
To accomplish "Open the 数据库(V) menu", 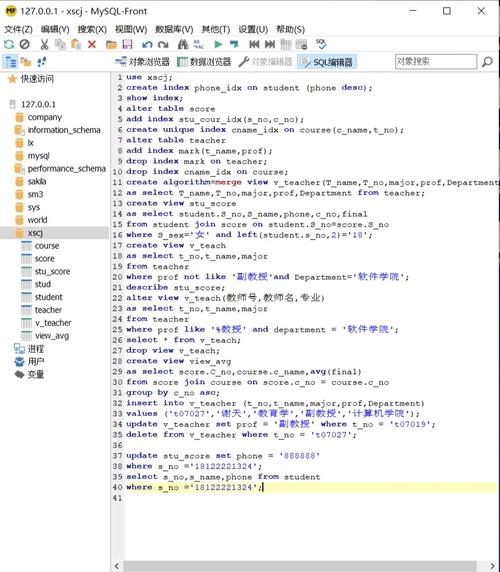I will 174,29.
